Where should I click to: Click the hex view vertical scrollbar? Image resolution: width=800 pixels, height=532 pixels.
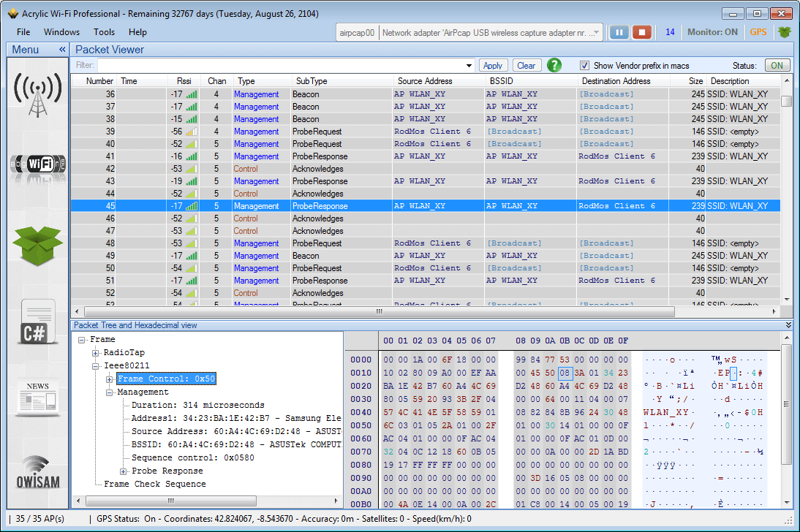[787, 404]
